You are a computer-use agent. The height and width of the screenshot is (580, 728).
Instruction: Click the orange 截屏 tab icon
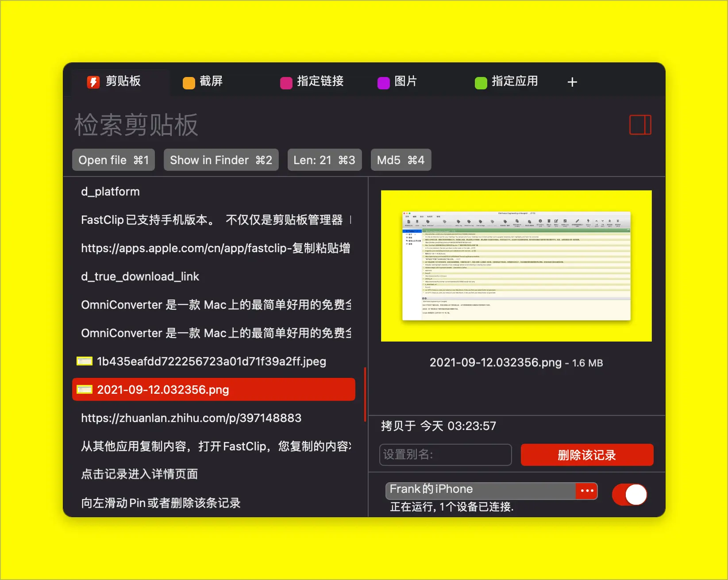tap(189, 83)
